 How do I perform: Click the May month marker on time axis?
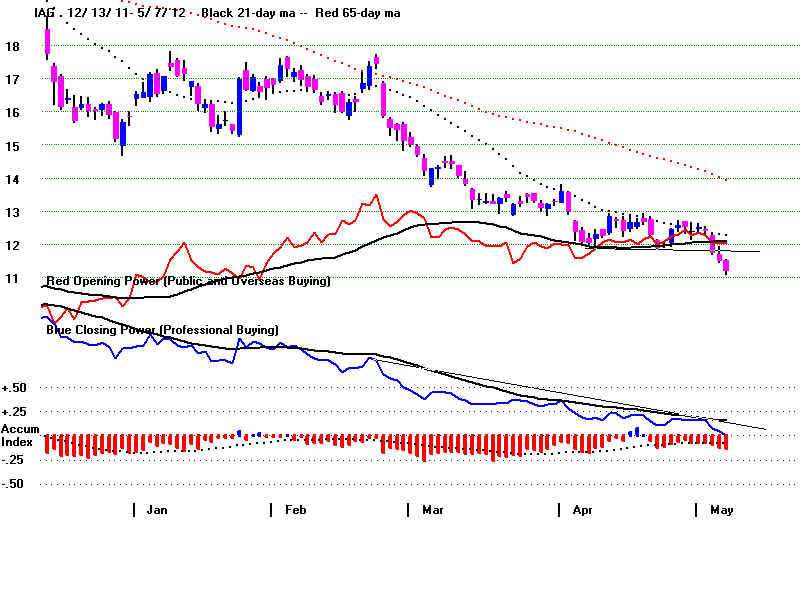click(721, 510)
